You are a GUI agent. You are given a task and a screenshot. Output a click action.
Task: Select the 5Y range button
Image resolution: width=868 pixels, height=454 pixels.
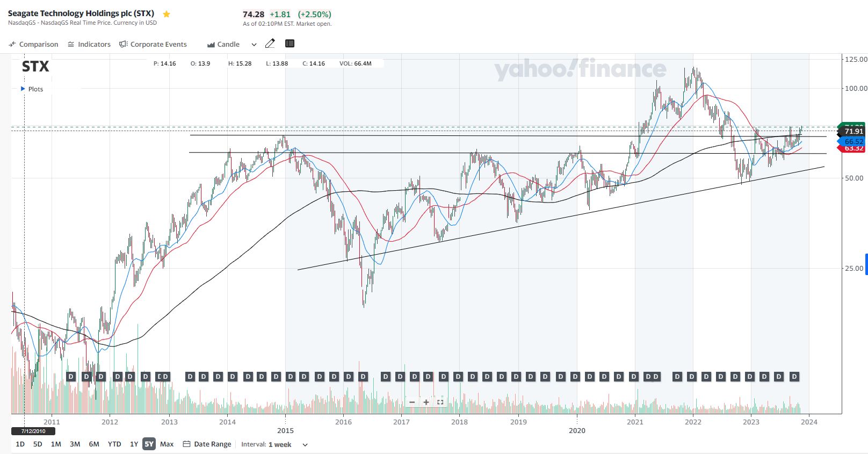[x=149, y=444]
